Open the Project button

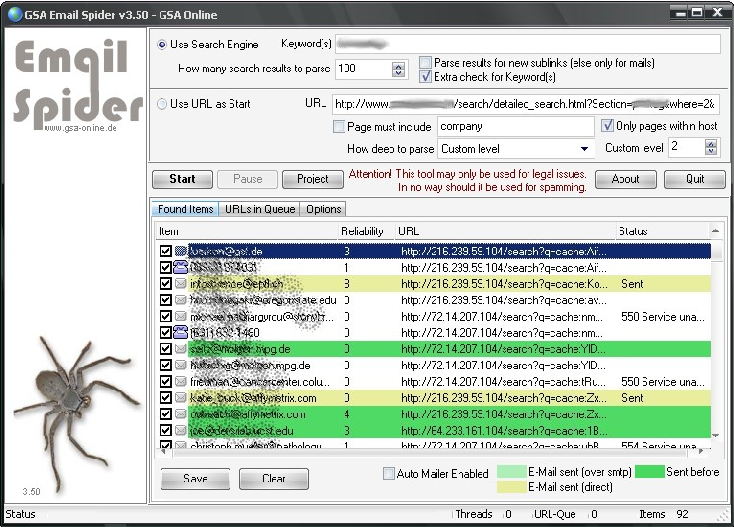coord(313,179)
